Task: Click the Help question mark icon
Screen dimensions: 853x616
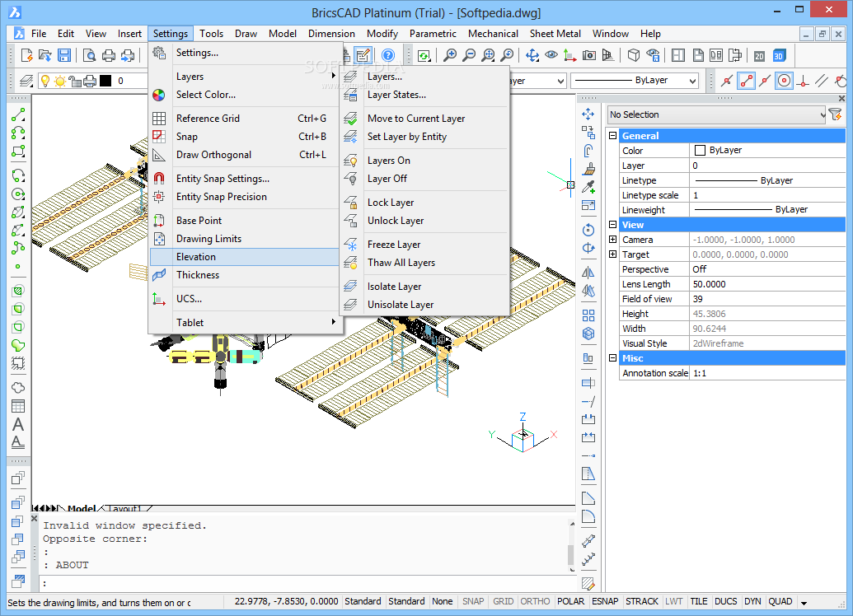Action: (x=388, y=55)
